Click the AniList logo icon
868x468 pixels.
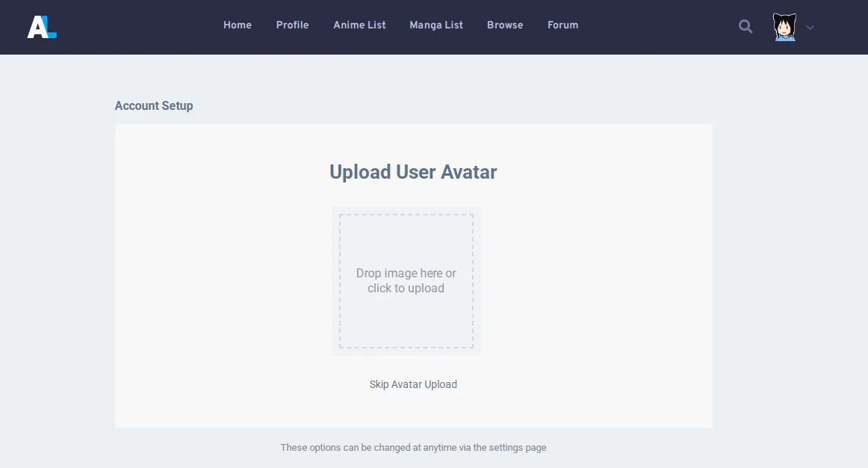click(42, 27)
